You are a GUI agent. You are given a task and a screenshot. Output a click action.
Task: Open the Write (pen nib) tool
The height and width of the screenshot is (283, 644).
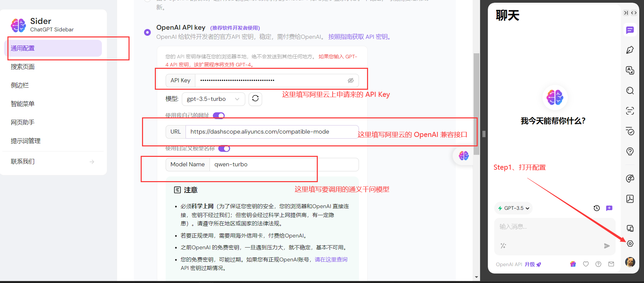coord(630,50)
